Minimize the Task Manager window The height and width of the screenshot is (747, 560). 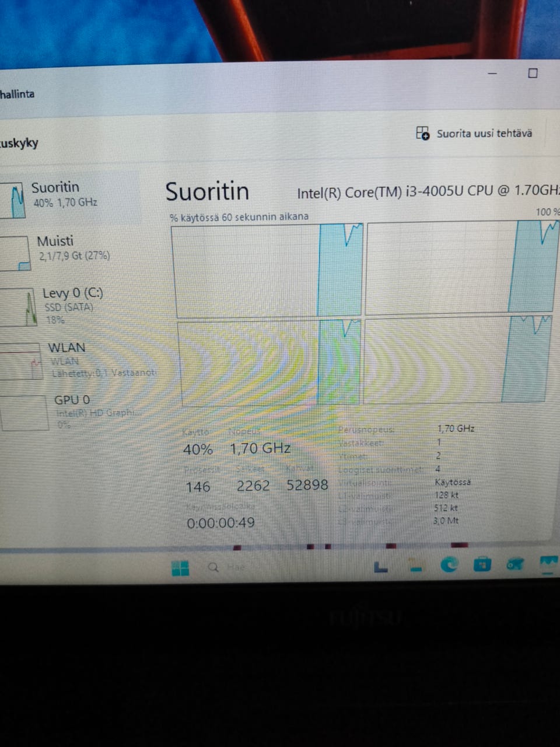[492, 74]
